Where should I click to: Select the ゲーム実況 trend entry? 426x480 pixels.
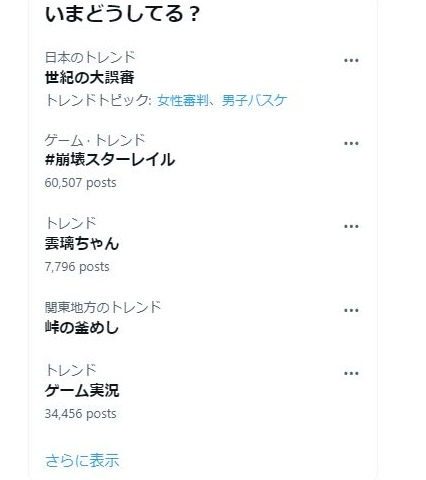[82, 391]
